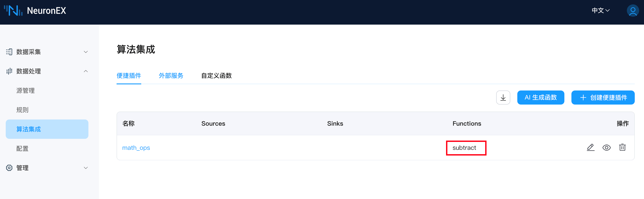Select the 便捷插件 tab

[129, 75]
